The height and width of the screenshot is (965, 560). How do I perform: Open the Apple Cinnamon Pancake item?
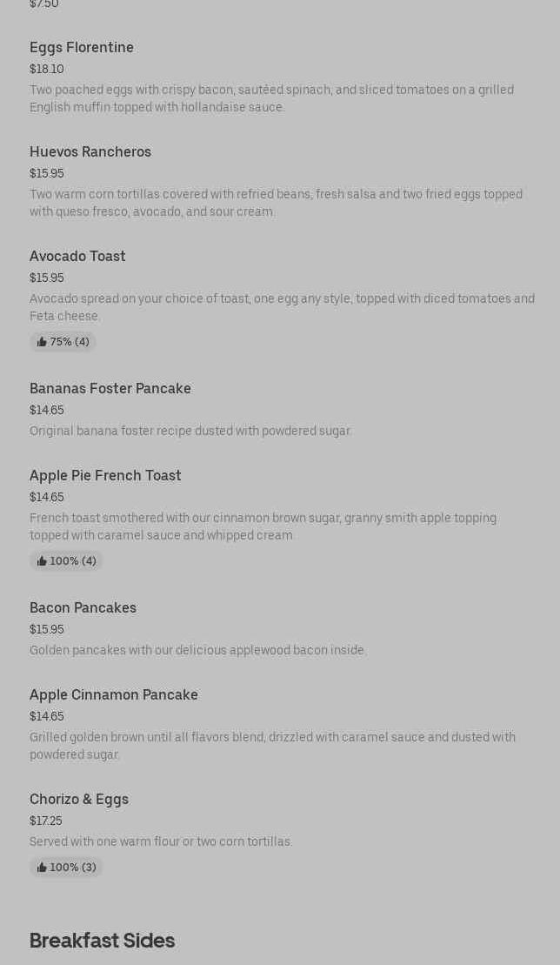pyautogui.click(x=114, y=694)
